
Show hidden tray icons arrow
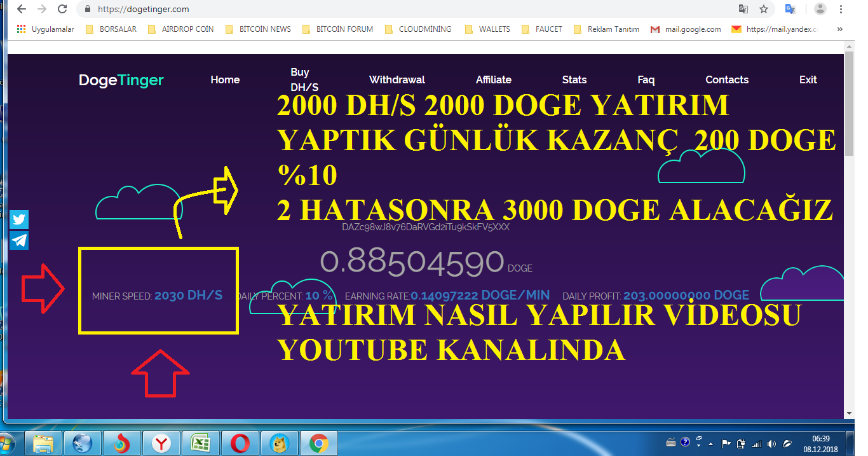coord(712,443)
